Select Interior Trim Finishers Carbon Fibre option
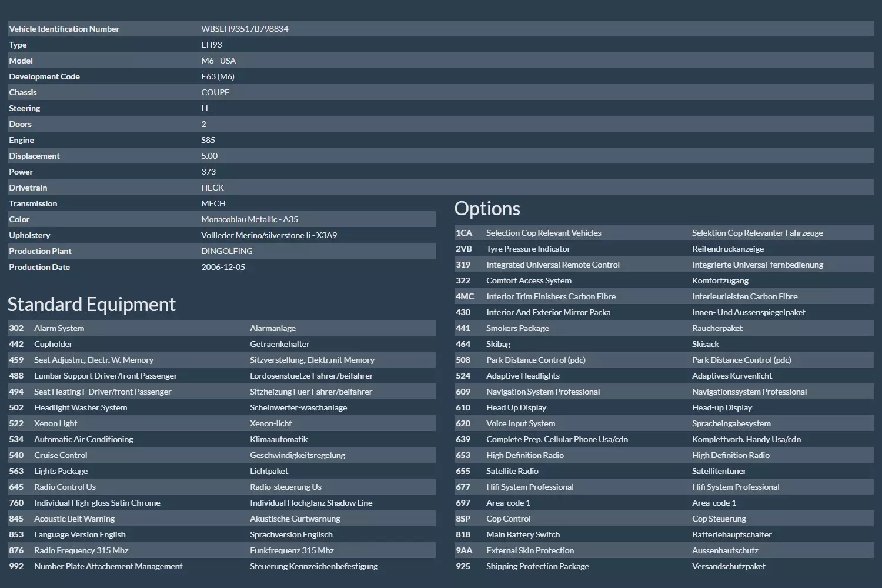Image resolution: width=882 pixels, height=588 pixels. (550, 296)
